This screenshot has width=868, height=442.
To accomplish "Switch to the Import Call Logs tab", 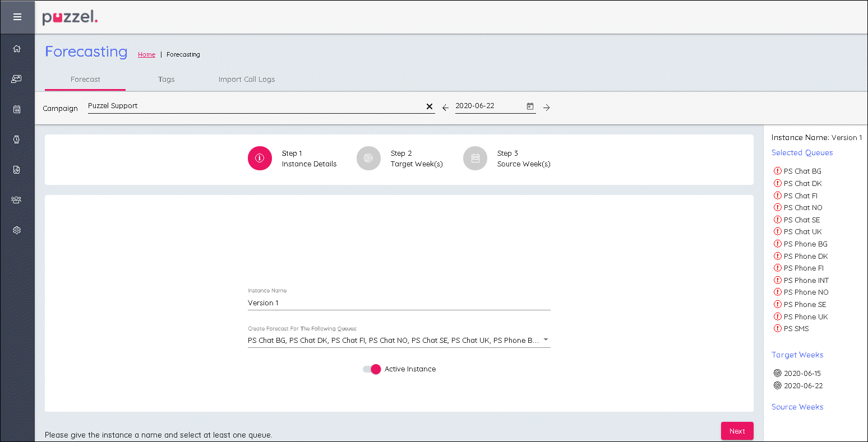I will click(247, 80).
